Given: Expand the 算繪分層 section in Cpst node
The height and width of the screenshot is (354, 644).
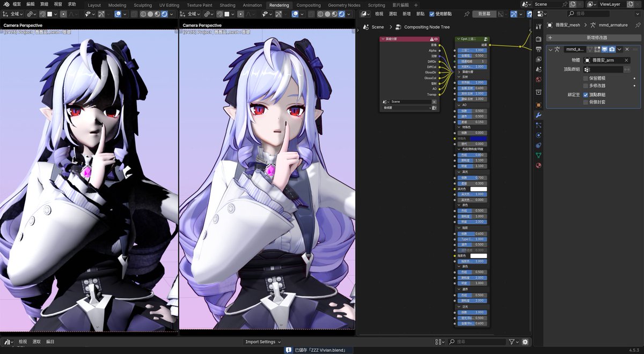Looking at the screenshot, I should pyautogui.click(x=458, y=71).
